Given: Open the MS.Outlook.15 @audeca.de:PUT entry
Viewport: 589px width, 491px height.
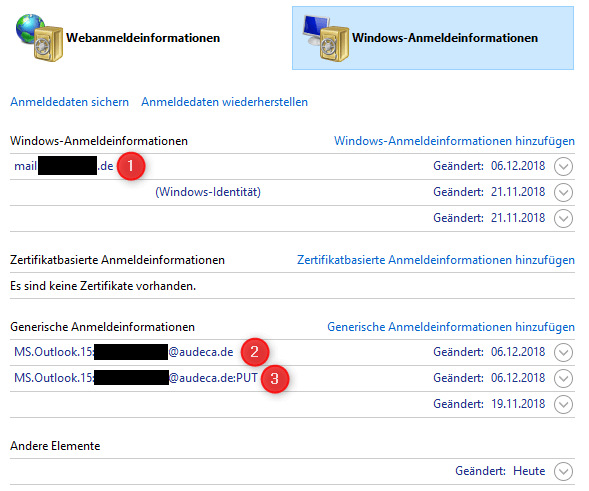Looking at the screenshot, I should pos(136,378).
